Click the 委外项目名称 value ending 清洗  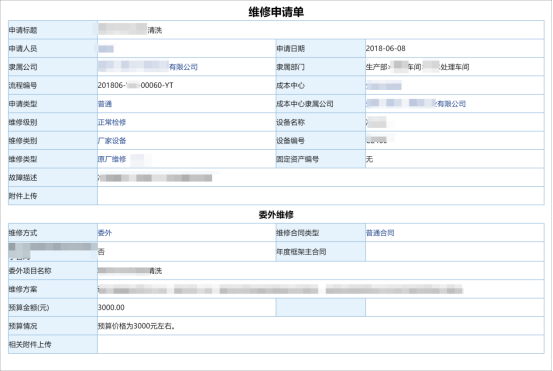click(130, 270)
